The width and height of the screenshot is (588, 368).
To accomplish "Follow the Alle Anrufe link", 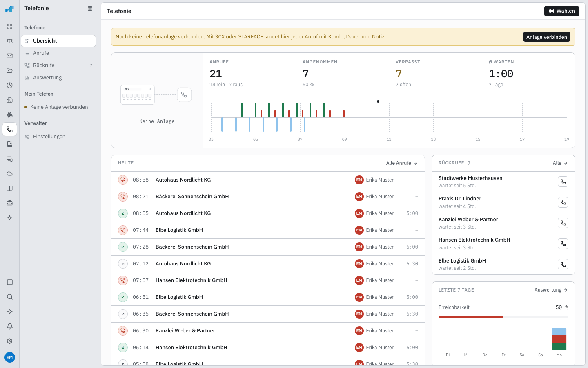I will (x=402, y=163).
